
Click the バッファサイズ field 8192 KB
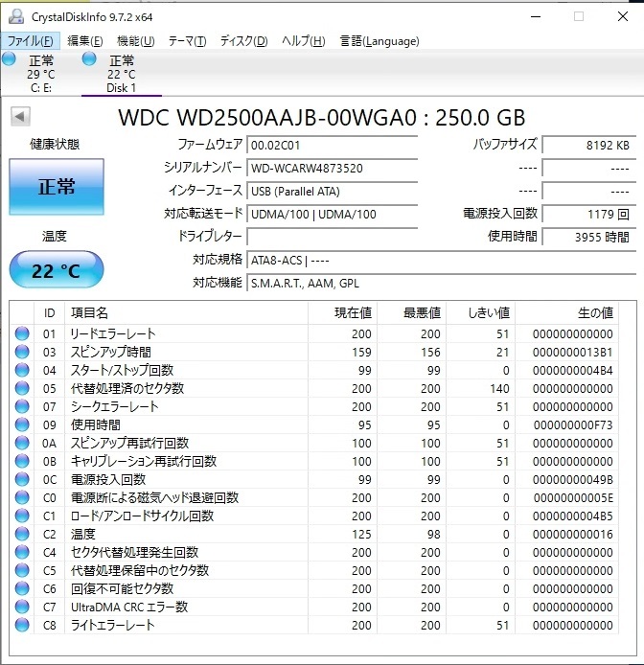coord(589,146)
